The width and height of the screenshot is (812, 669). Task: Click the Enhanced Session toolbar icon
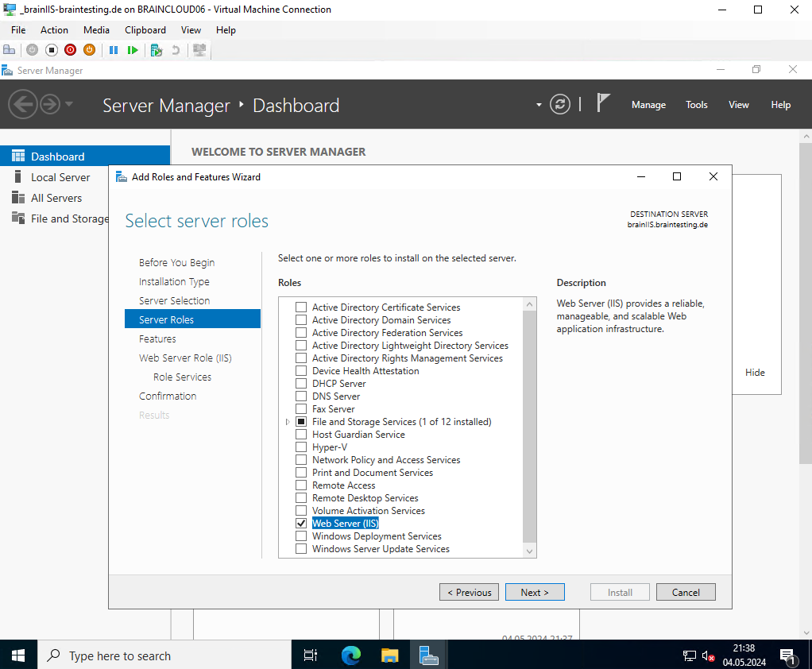coord(199,50)
